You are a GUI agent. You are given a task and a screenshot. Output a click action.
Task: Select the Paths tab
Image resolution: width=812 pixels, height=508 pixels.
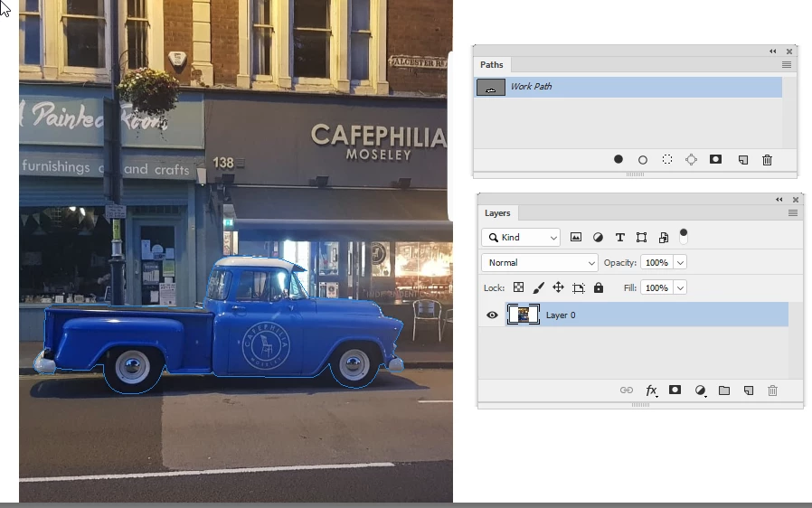pos(491,65)
